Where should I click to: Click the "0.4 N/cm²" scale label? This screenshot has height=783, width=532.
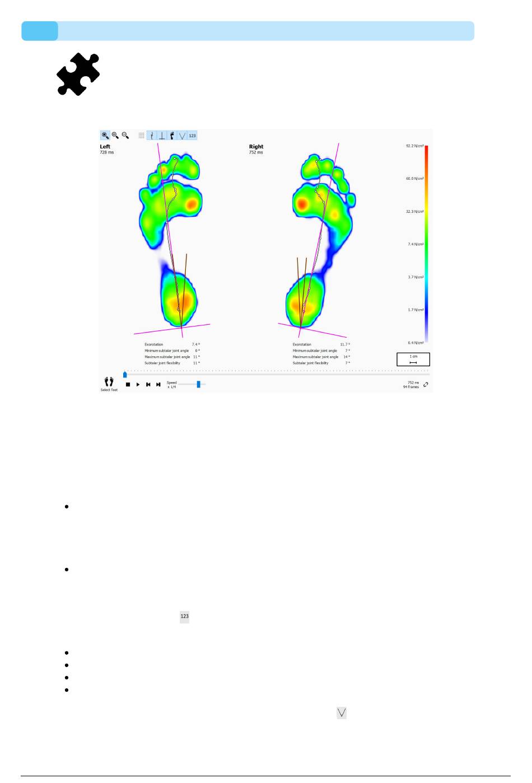(416, 343)
